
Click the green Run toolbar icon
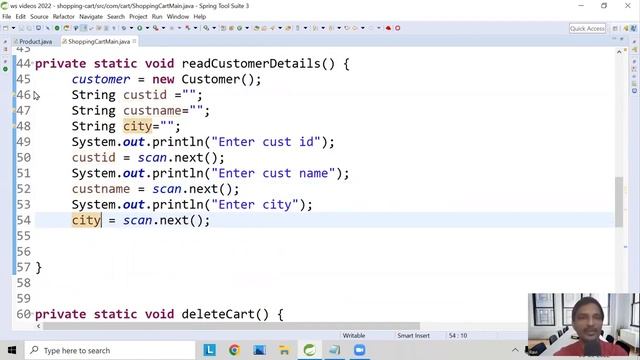140,28
